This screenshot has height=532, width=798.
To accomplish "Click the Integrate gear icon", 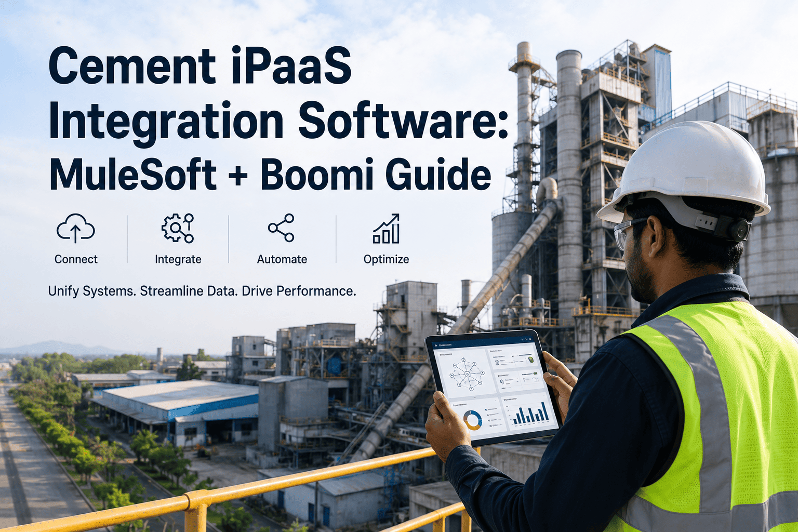I will click(178, 228).
